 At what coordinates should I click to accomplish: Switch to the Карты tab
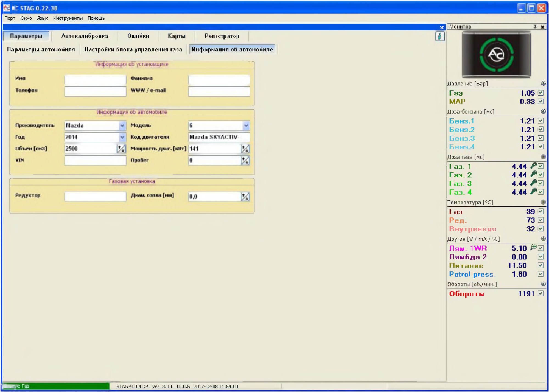click(177, 36)
